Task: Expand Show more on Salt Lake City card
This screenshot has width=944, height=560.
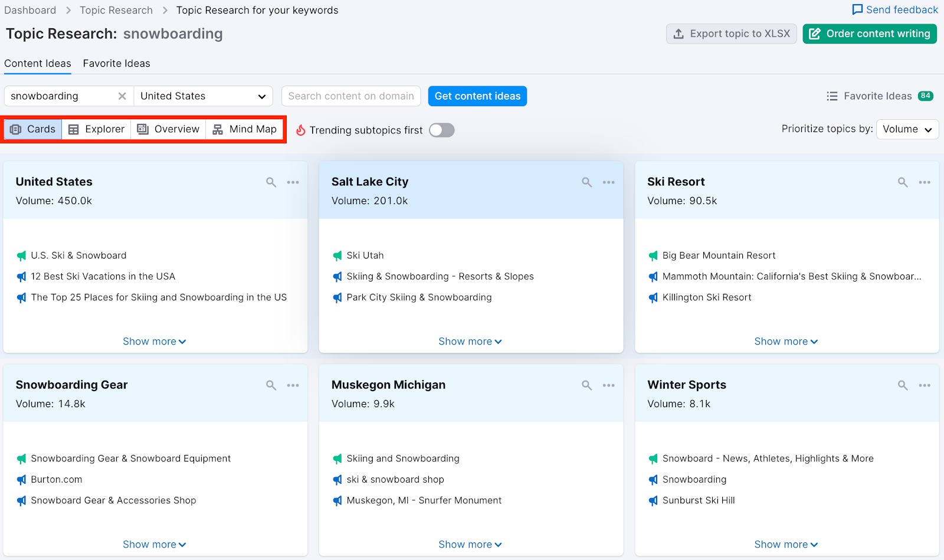Action: pos(470,342)
